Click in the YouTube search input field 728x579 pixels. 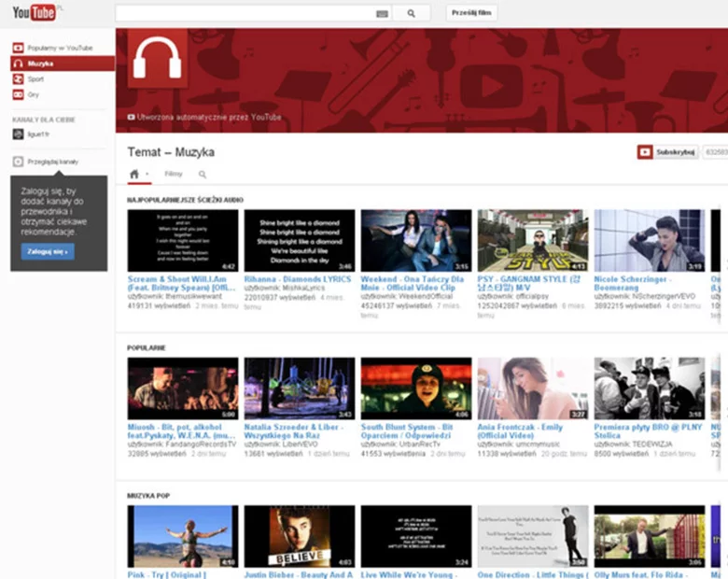(243, 14)
